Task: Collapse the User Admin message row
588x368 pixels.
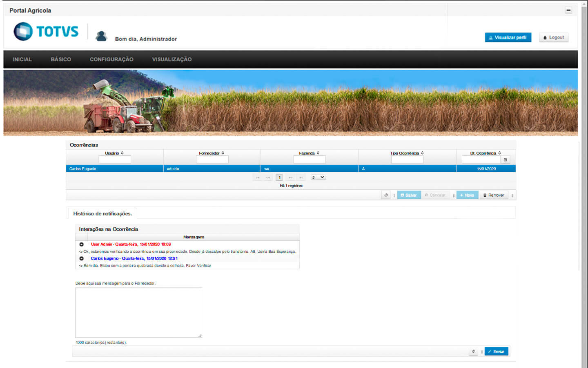Action: pyautogui.click(x=81, y=244)
